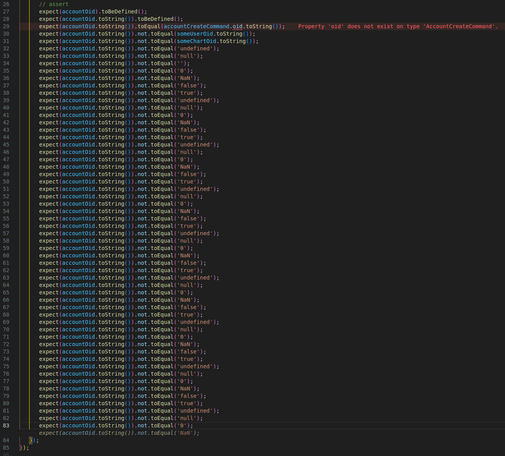Click line number 29 in the gutter

pos(6,26)
